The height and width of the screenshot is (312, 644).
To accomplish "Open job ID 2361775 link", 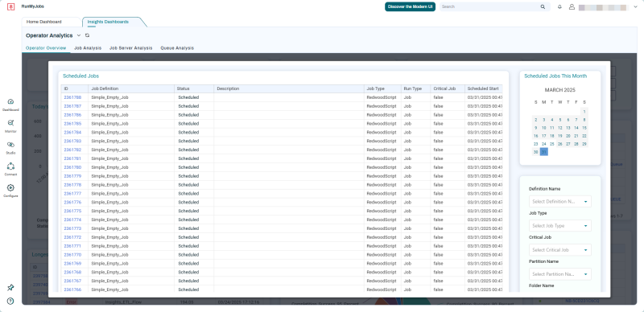I will point(72,211).
